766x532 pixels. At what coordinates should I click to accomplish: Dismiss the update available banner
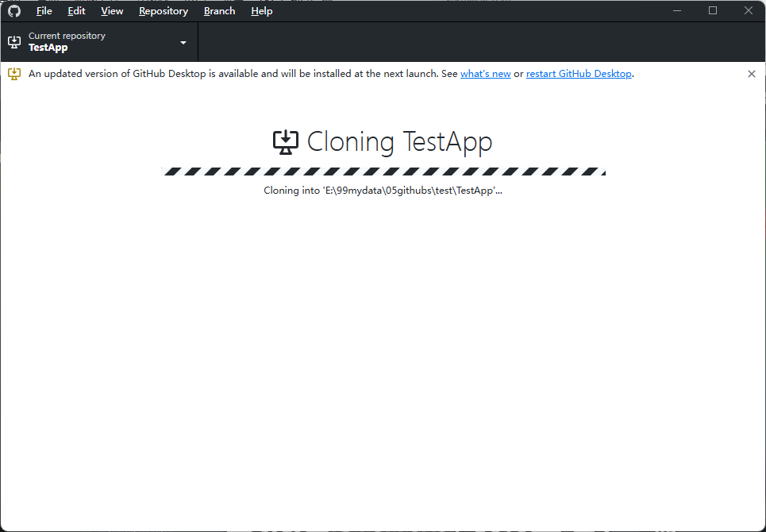[x=752, y=74]
